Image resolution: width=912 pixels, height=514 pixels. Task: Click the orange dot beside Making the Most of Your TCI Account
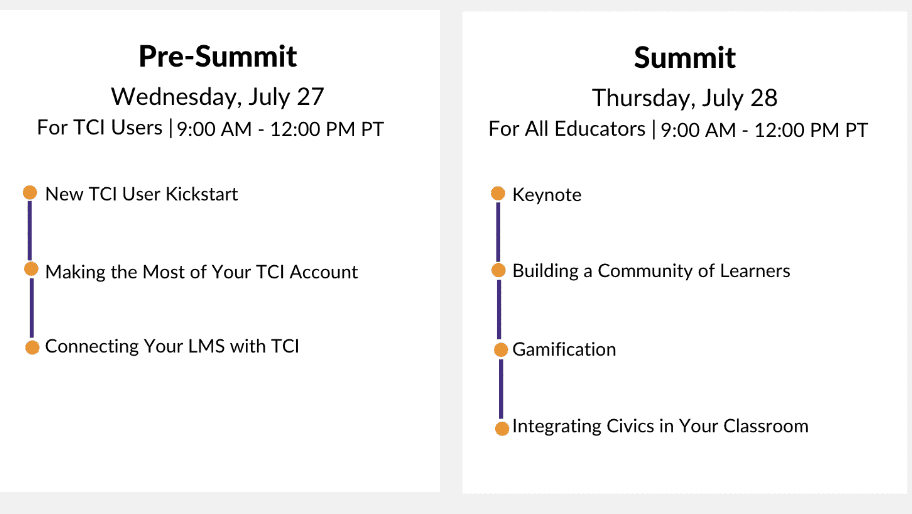31,269
